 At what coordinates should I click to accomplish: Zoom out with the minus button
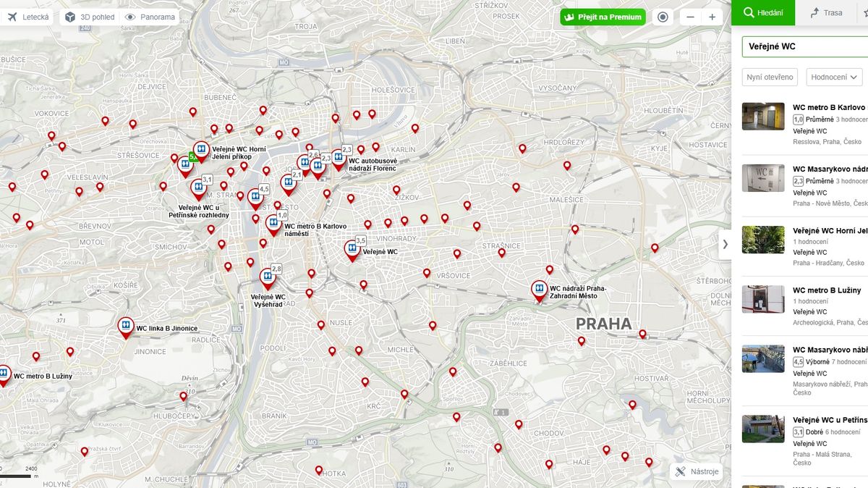point(691,17)
